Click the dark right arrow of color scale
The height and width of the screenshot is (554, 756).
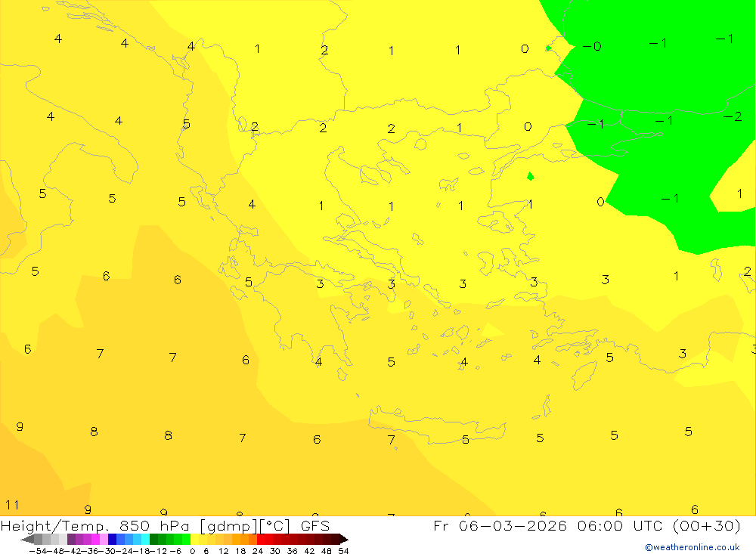(x=344, y=540)
